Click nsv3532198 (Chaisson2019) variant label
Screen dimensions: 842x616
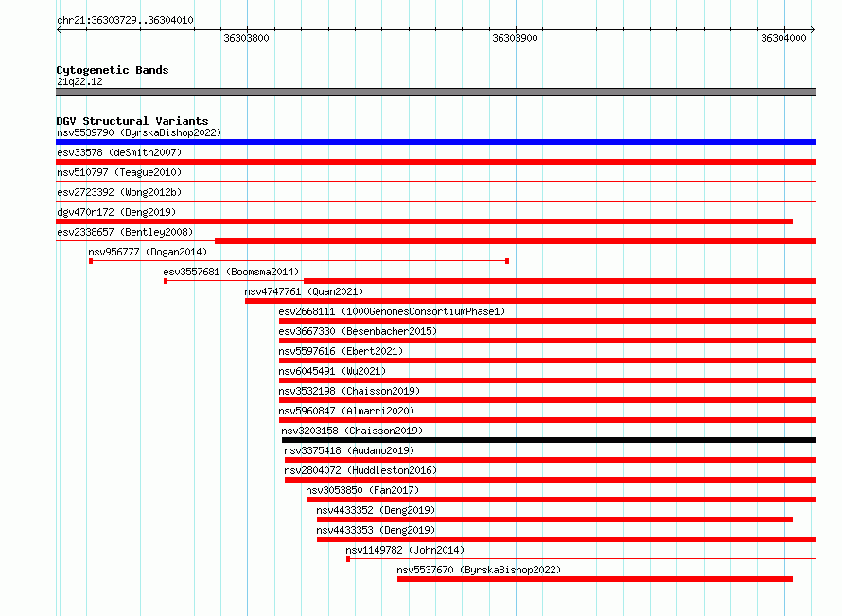click(x=349, y=391)
